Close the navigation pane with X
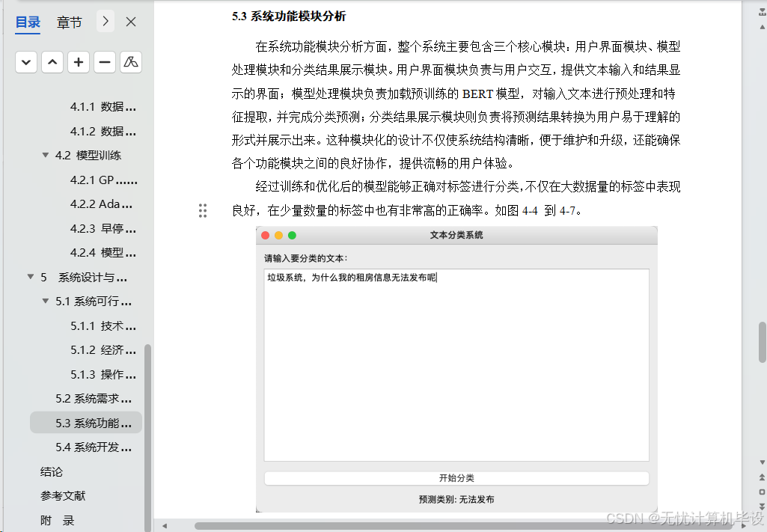767x532 pixels. [x=131, y=22]
